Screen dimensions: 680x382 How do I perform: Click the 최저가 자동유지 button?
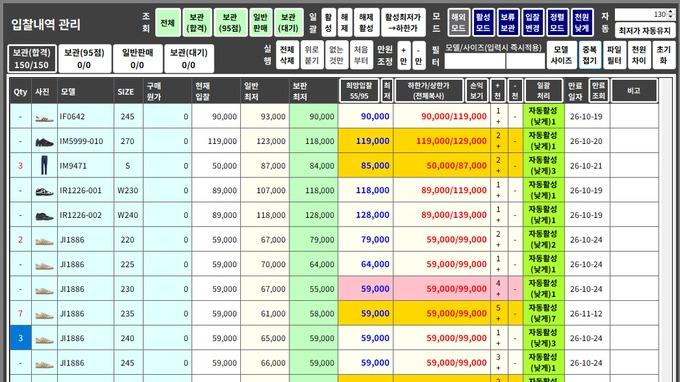[x=645, y=30]
